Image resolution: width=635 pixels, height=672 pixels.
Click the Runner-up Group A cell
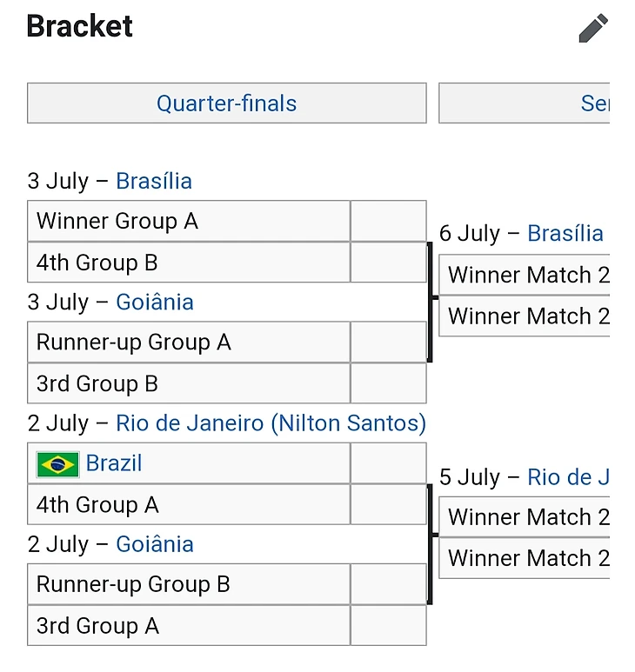pyautogui.click(x=189, y=343)
